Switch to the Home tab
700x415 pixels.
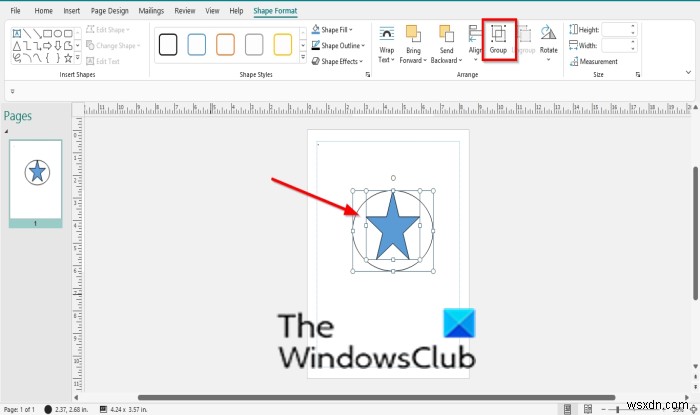tap(43, 11)
